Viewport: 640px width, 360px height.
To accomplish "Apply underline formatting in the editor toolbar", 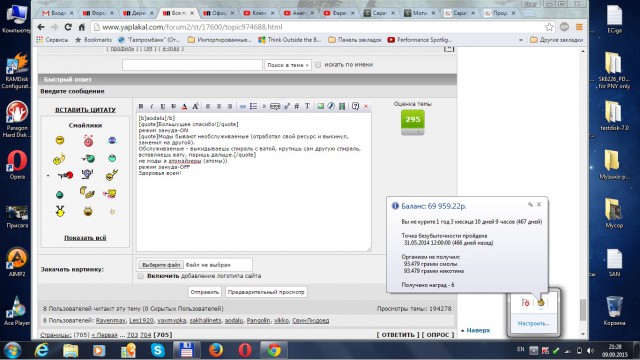I will (162, 106).
